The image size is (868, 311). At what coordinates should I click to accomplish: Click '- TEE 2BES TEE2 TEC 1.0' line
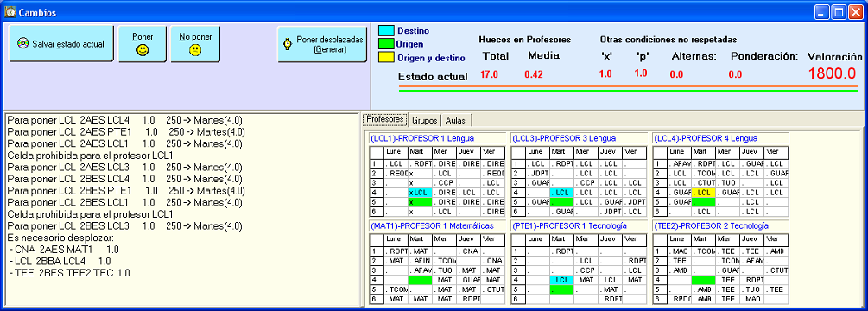pos(69,273)
